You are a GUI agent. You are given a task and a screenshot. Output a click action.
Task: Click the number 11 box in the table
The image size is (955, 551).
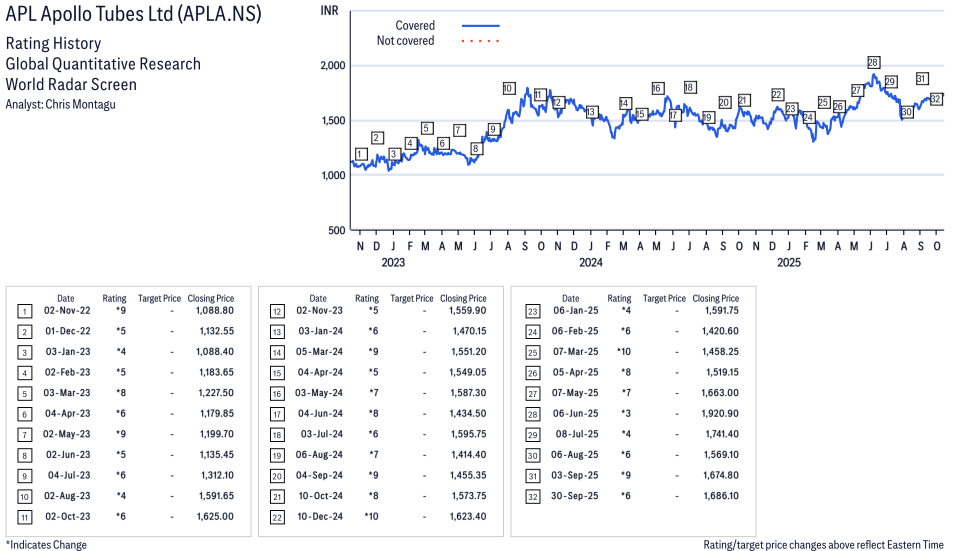tap(24, 516)
